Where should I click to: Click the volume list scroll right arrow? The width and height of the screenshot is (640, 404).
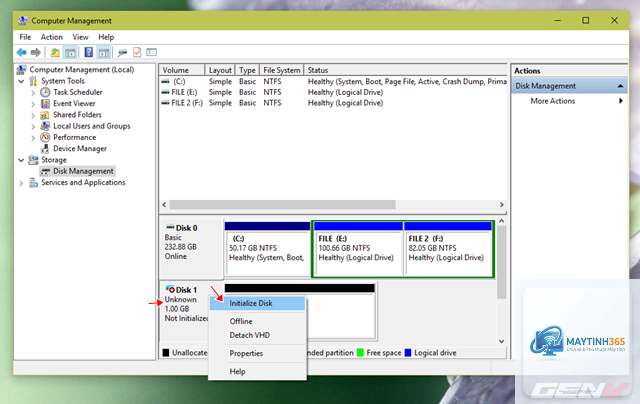[502, 204]
